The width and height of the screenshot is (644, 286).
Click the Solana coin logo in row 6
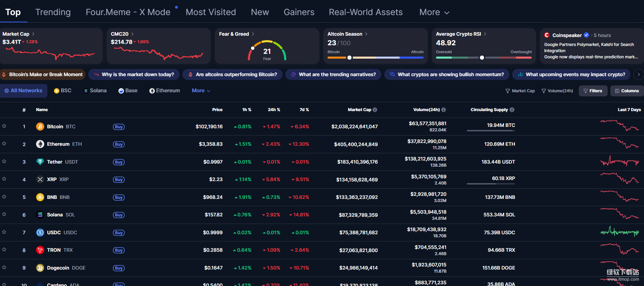coord(40,215)
